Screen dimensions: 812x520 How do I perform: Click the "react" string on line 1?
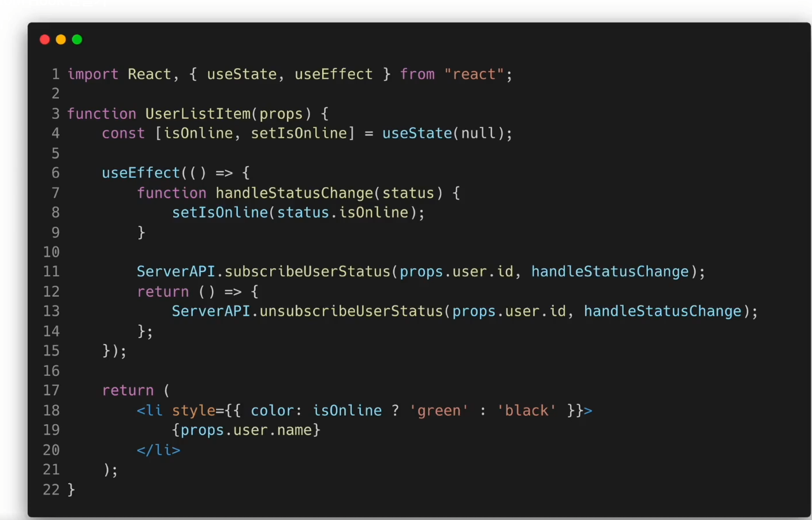pyautogui.click(x=474, y=74)
